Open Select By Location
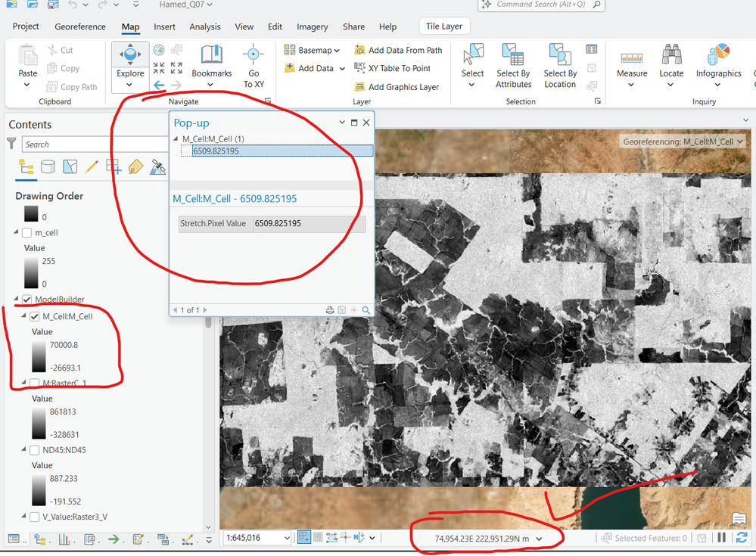The height and width of the screenshot is (556, 756). [x=560, y=66]
